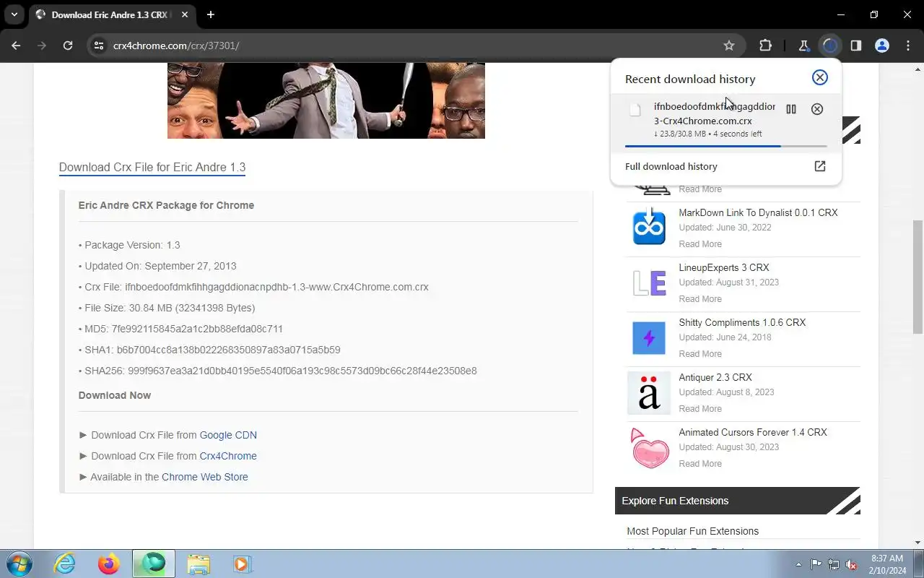Read More under LineupExperts 3 CRX

tap(700, 299)
